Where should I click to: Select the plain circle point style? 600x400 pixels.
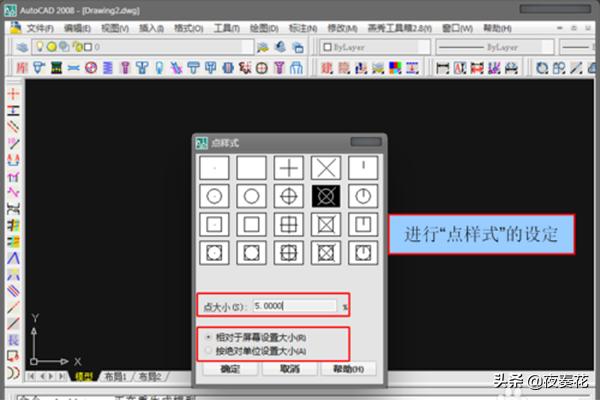tap(251, 196)
